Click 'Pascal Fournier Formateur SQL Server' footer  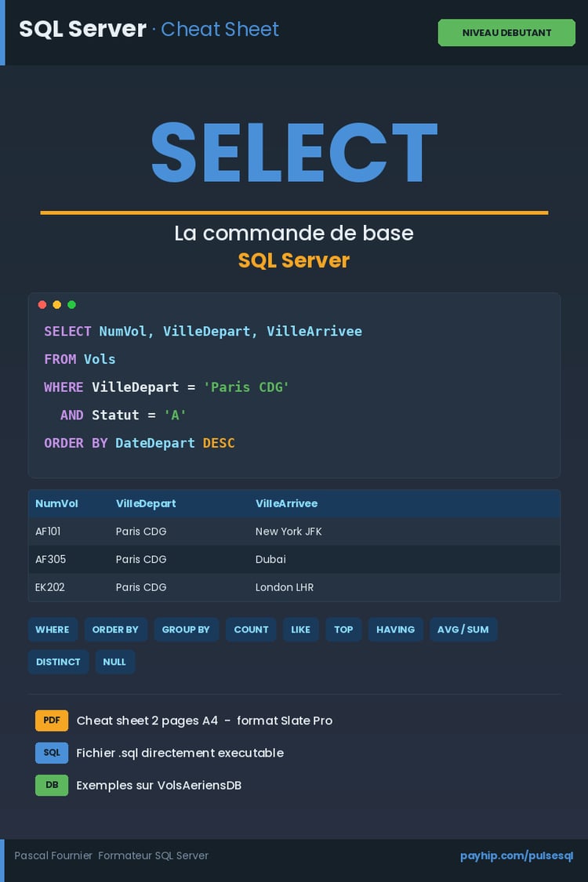click(x=111, y=855)
